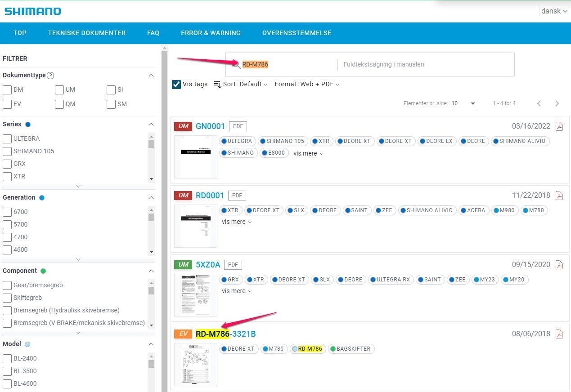The image size is (571, 392).
Task: Click the Shimano logo
Action: pyautogui.click(x=33, y=11)
